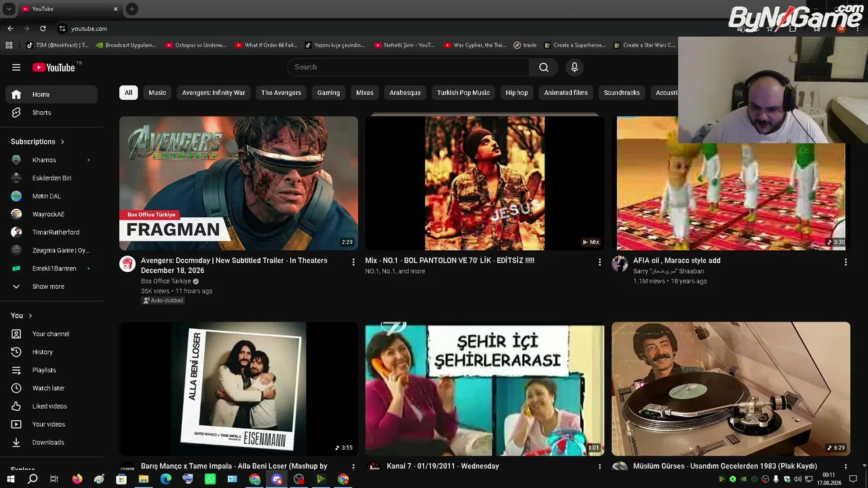Open TimarRutherford subscription channel
This screenshot has height=488, width=868.
pos(52,232)
